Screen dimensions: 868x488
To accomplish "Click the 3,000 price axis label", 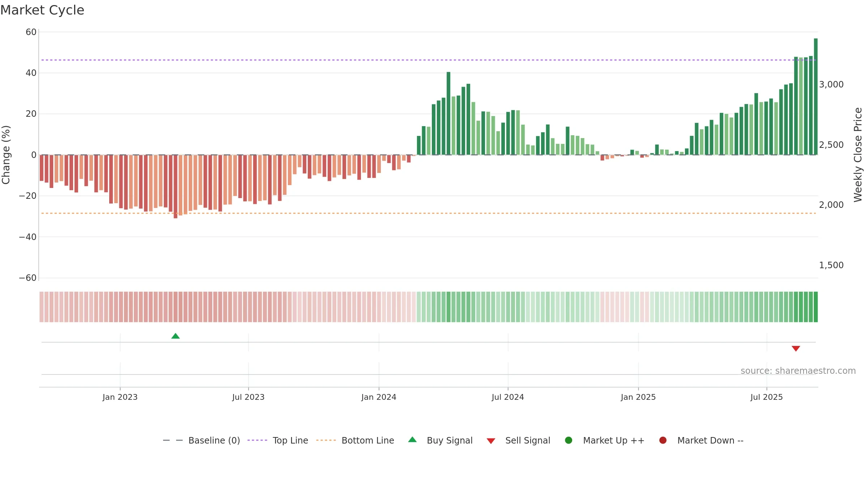I will pyautogui.click(x=831, y=84).
